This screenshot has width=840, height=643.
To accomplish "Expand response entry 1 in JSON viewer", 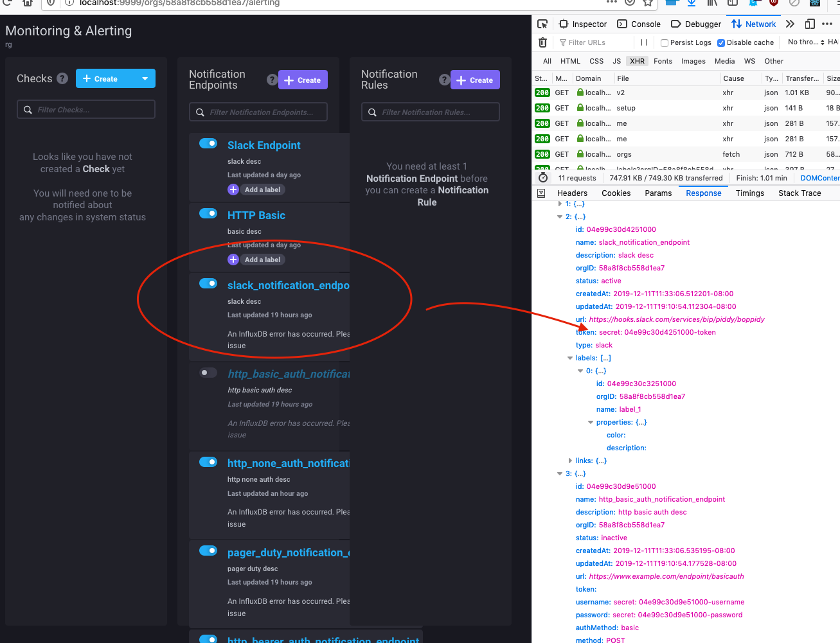I will (559, 204).
